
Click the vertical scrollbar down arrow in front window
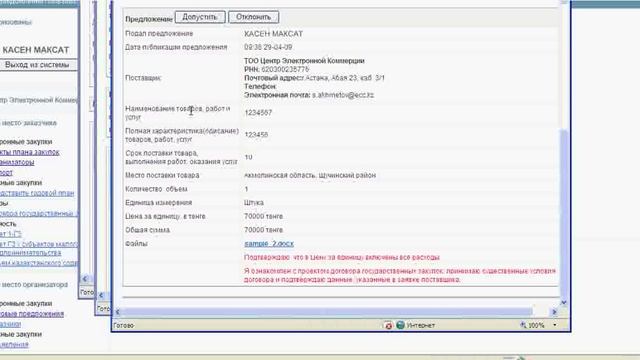(x=564, y=302)
